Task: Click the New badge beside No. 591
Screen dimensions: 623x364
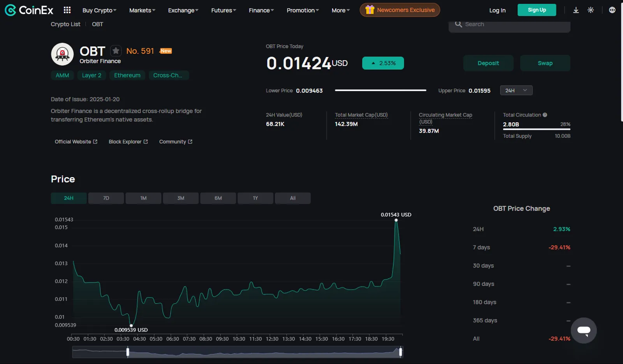Action: point(165,51)
